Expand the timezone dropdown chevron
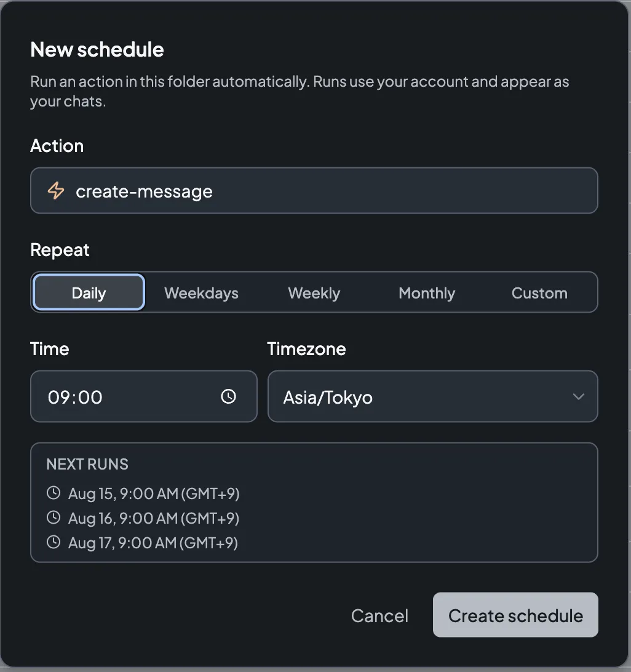 (578, 396)
